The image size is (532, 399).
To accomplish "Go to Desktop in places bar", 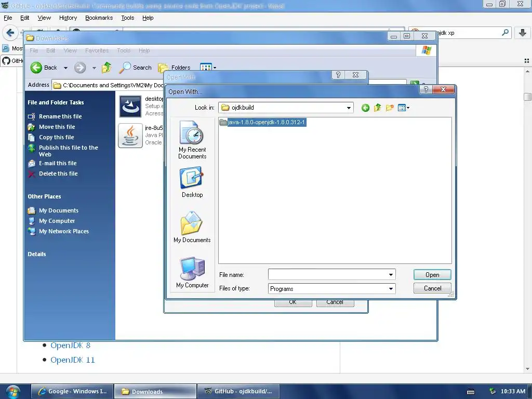I will tap(192, 182).
